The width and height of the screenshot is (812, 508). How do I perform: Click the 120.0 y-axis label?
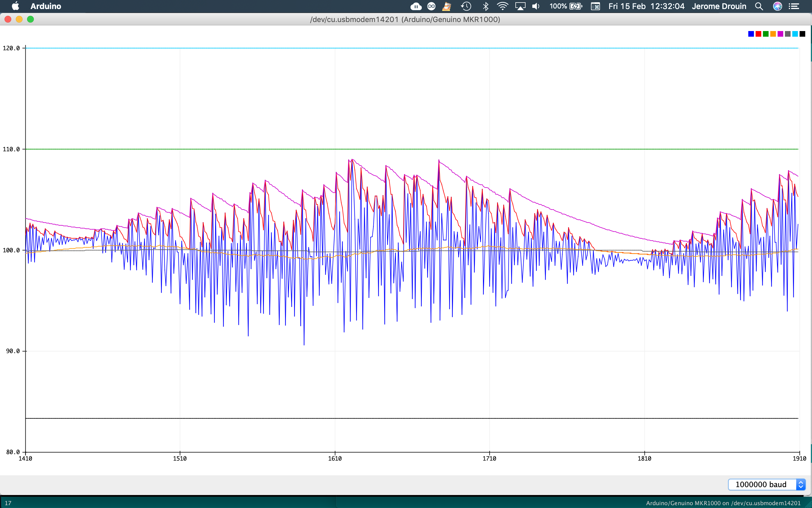[11, 48]
